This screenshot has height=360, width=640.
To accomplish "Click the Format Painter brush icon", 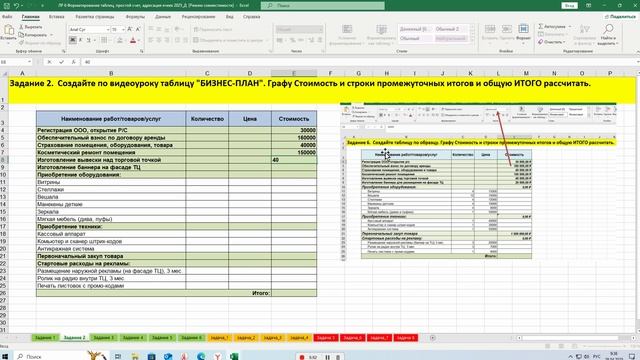I will click(21, 43).
